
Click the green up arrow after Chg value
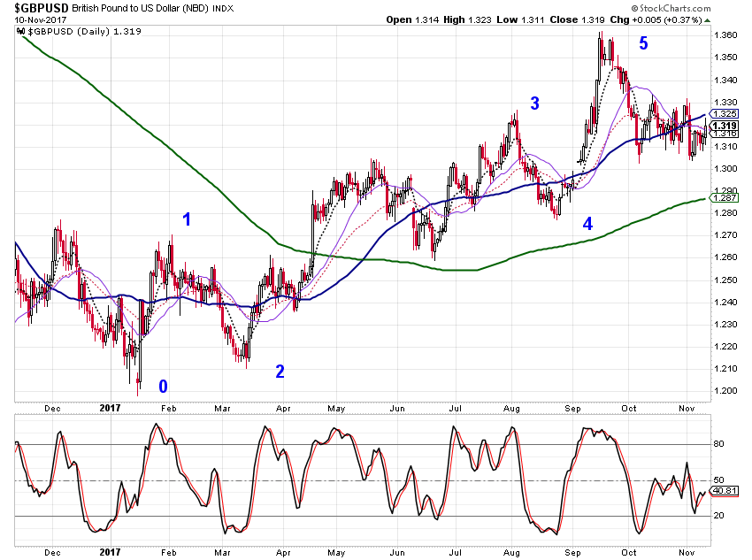[x=708, y=20]
